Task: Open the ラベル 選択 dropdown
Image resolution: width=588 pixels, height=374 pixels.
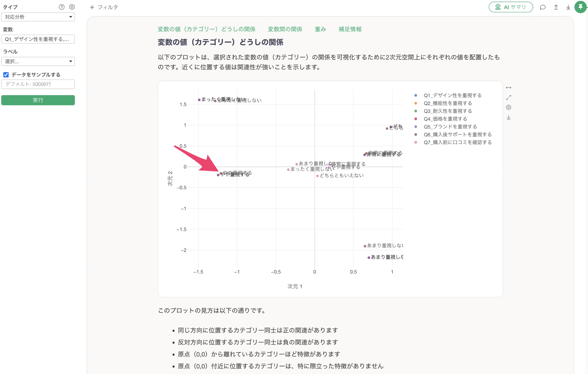Action: (38, 61)
